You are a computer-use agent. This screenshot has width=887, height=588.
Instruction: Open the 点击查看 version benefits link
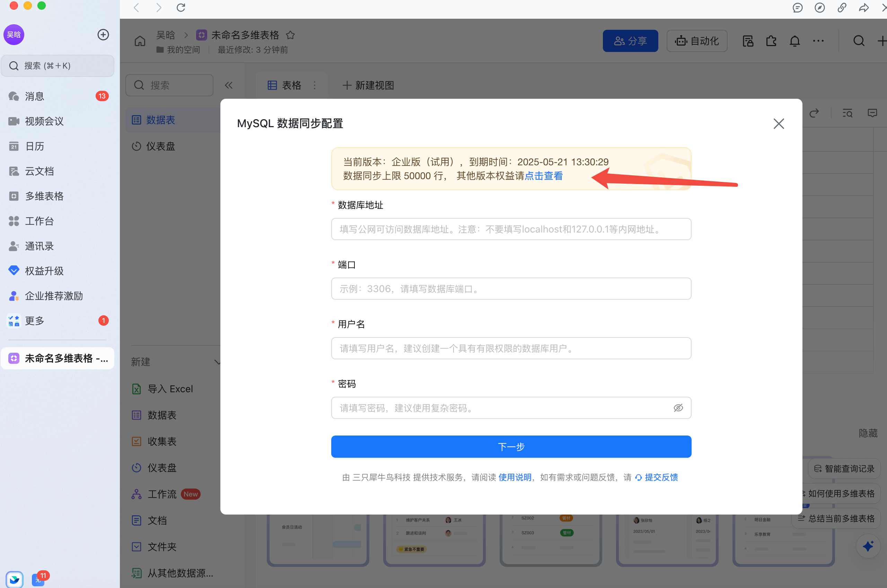tap(543, 176)
